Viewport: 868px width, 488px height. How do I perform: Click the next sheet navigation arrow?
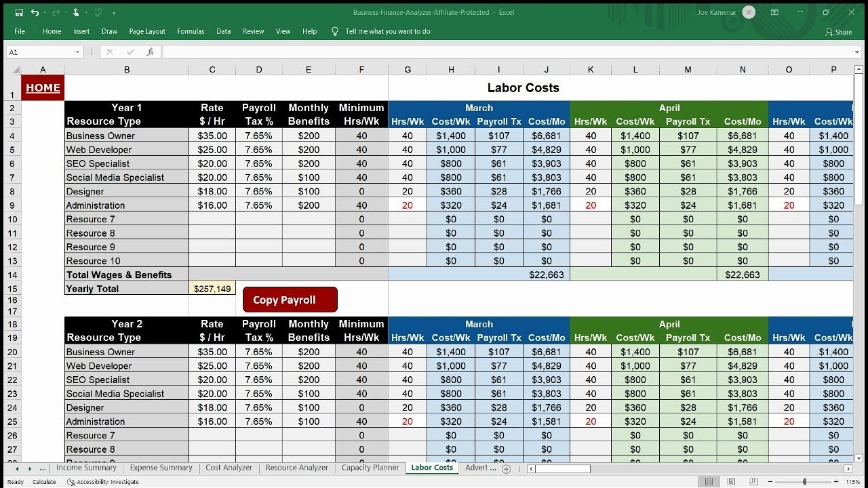(x=29, y=469)
